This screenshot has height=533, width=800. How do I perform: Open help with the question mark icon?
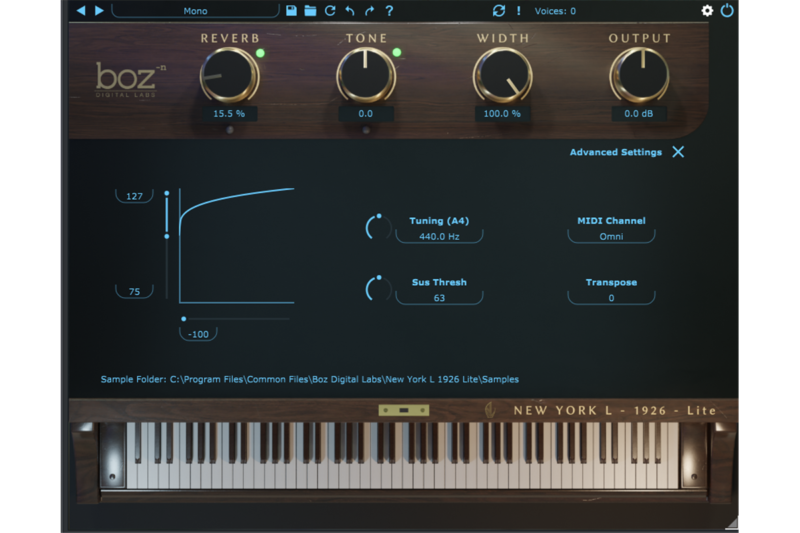point(389,11)
